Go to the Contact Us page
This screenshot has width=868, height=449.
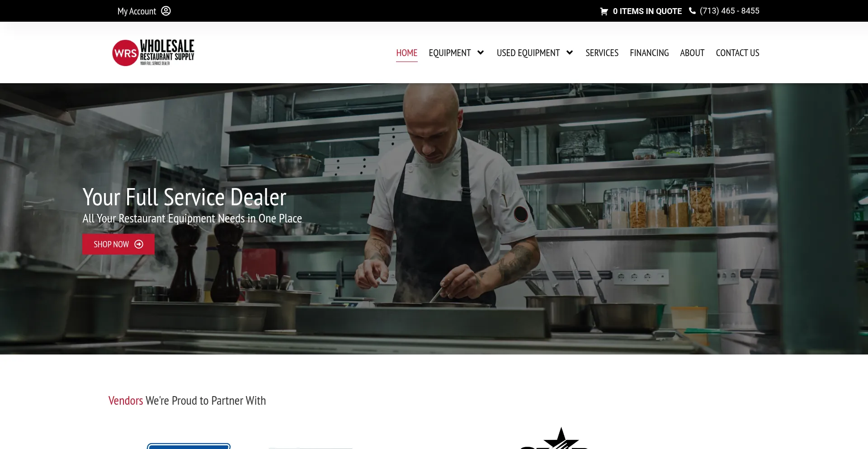[x=737, y=53]
